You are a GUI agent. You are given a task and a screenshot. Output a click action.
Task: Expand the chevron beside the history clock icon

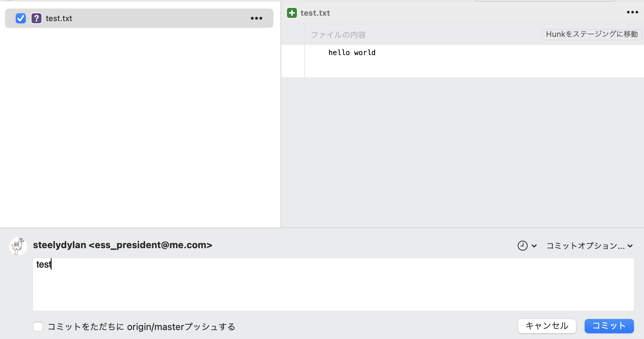pyautogui.click(x=535, y=246)
